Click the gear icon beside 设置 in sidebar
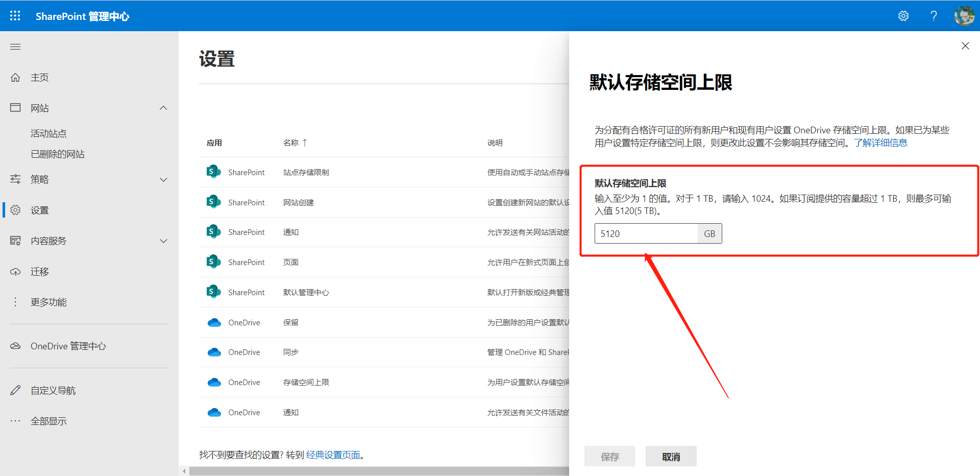This screenshot has height=476, width=980. (15, 210)
